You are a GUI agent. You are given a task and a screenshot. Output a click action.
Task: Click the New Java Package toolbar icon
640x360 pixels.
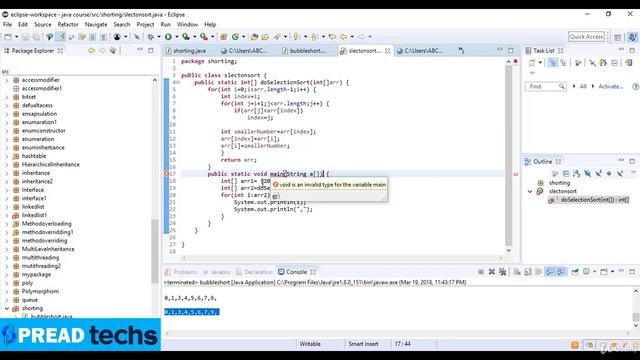click(223, 37)
